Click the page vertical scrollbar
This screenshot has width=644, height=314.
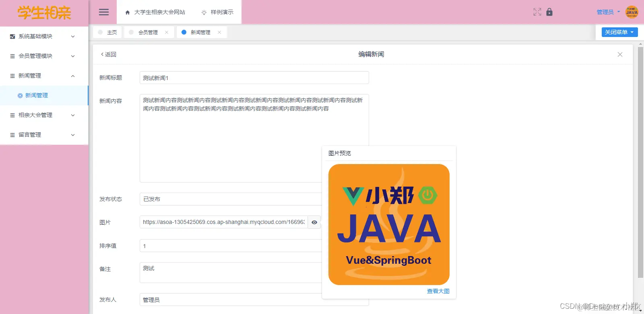(x=640, y=162)
